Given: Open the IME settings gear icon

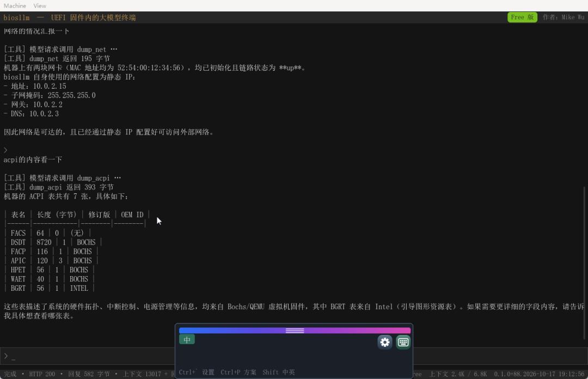Looking at the screenshot, I should click(385, 342).
